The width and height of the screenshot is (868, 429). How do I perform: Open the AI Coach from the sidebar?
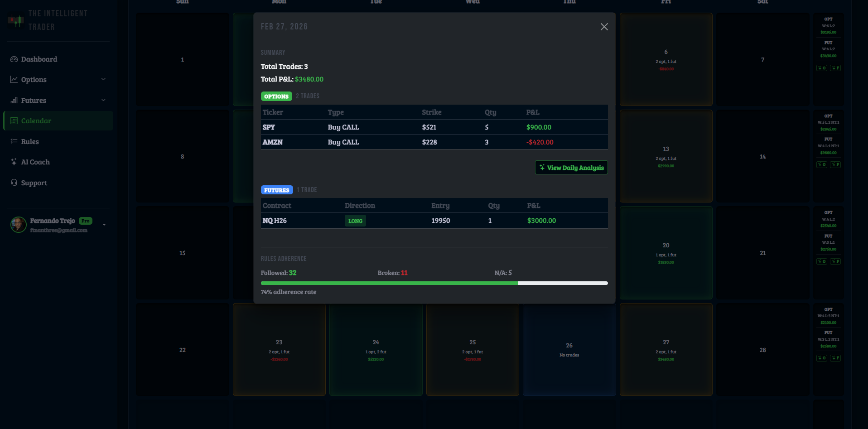(x=35, y=162)
